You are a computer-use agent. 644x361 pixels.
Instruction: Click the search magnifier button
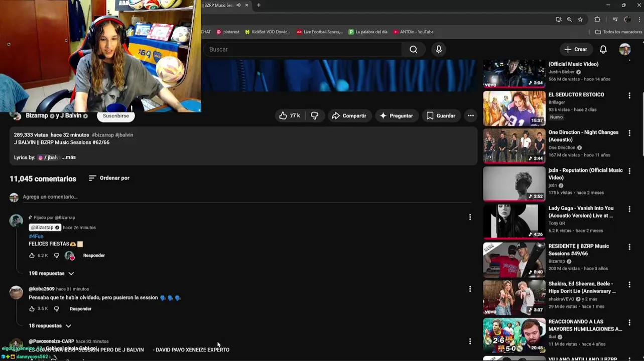click(413, 49)
